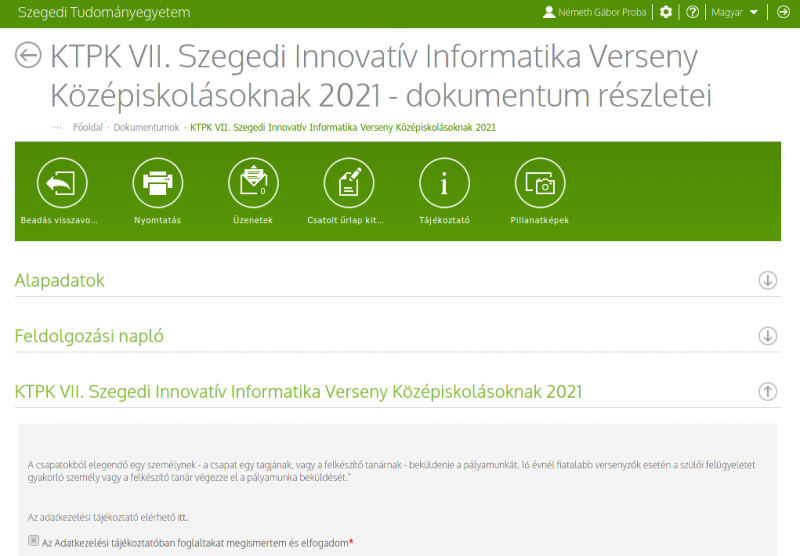
Task: Expand the Feldolgozási napló section
Action: point(767,336)
